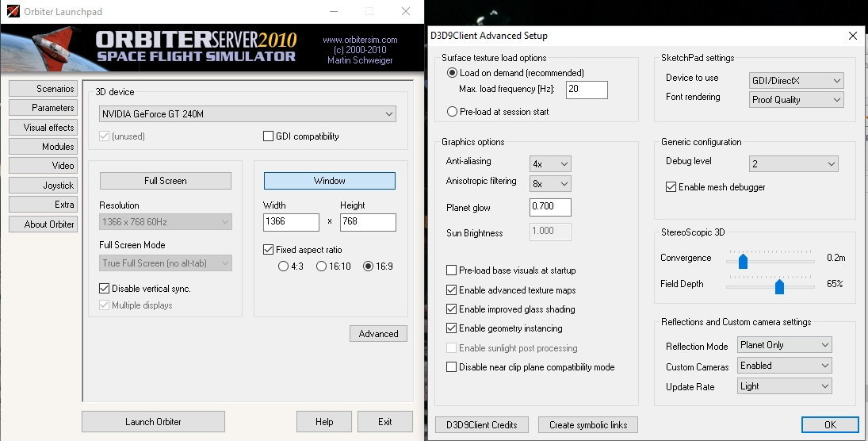Toggle Enable improved glass shading
The height and width of the screenshot is (441, 868).
tap(452, 309)
